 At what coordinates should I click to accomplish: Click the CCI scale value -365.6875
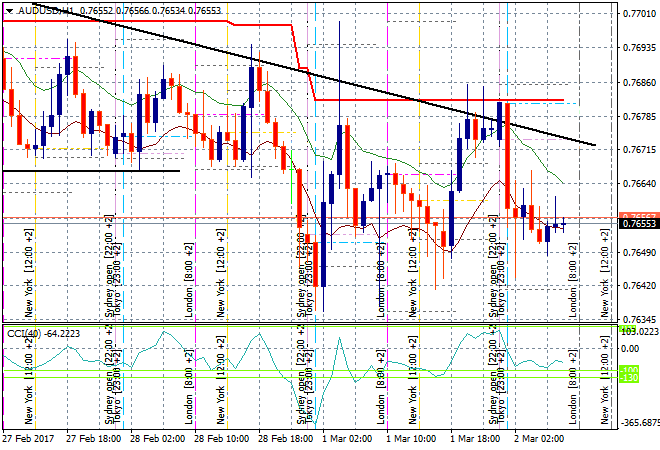coord(638,424)
